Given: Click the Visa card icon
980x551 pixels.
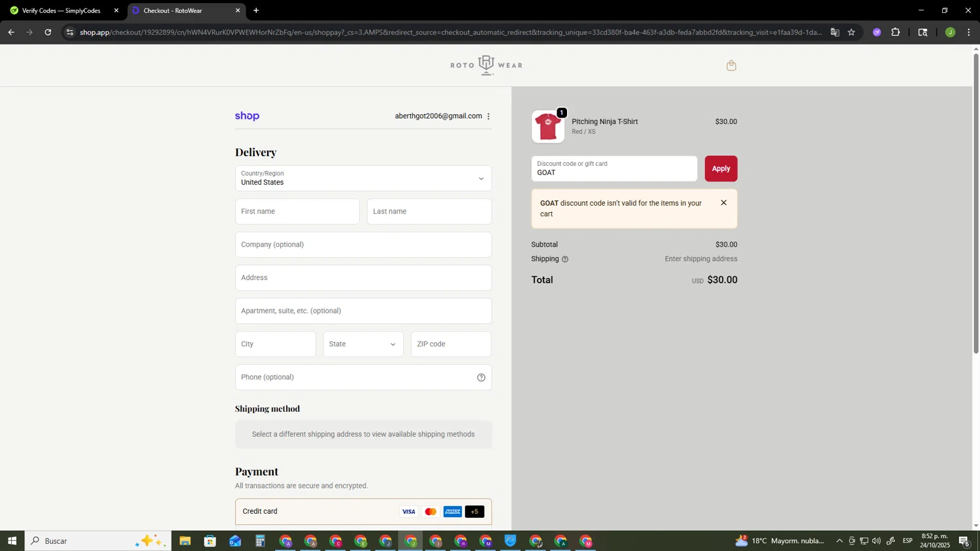Looking at the screenshot, I should [408, 512].
